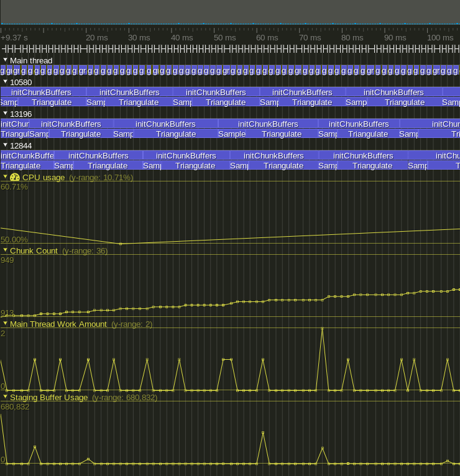Select the 12844 thread label
The height and width of the screenshot is (476, 460).
pos(21,146)
